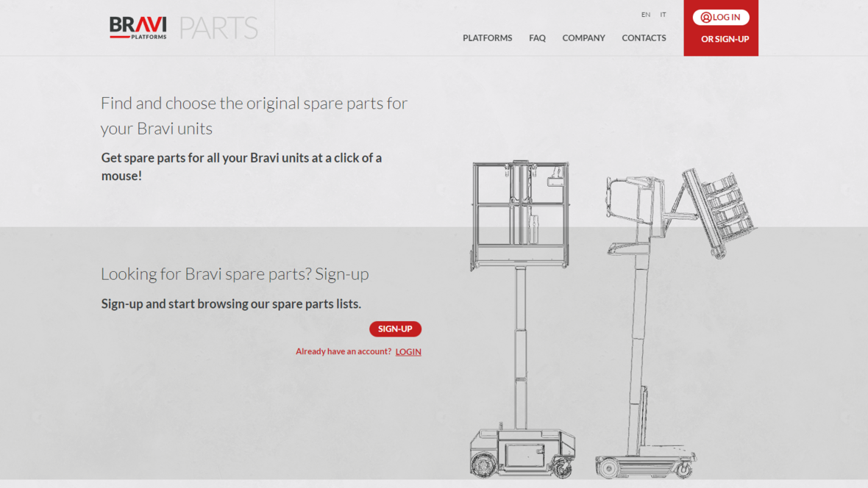Click 'Get spare parts for all your Bravi units' text
The height and width of the screenshot is (488, 868).
[241, 167]
